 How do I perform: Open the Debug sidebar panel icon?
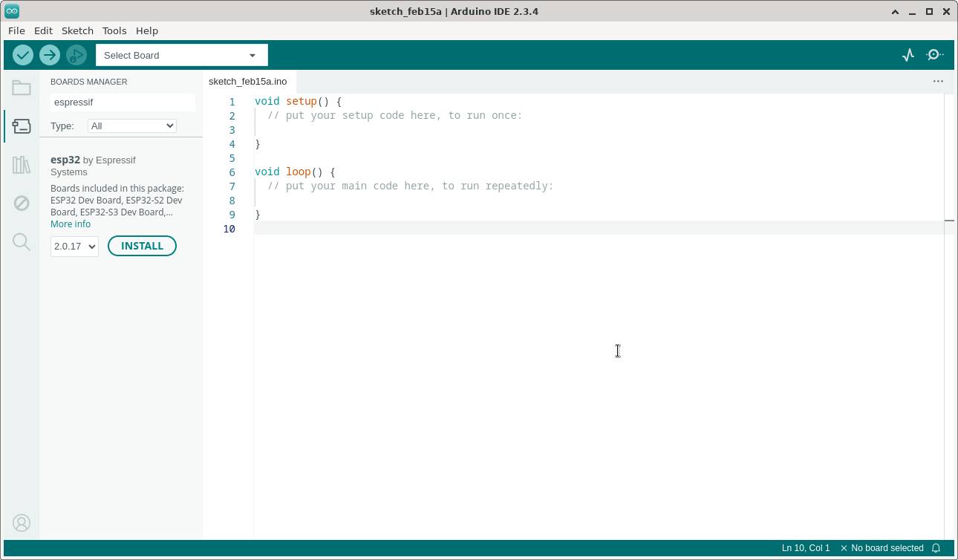22,204
